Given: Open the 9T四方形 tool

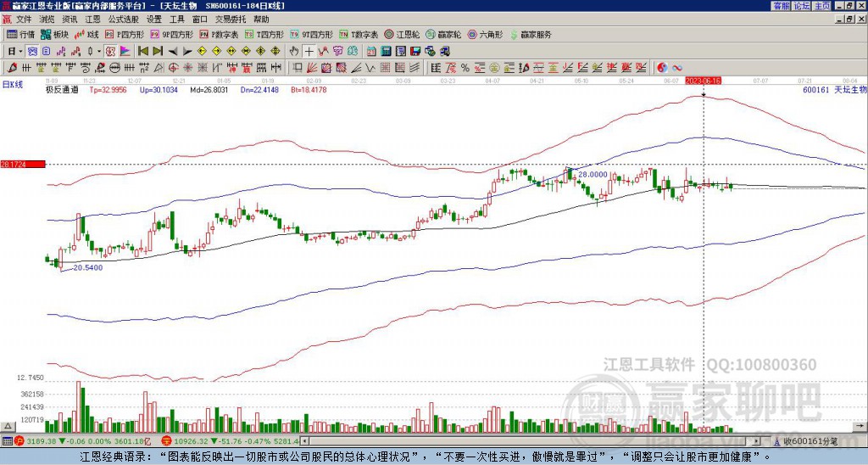Looking at the screenshot, I should click(x=312, y=34).
